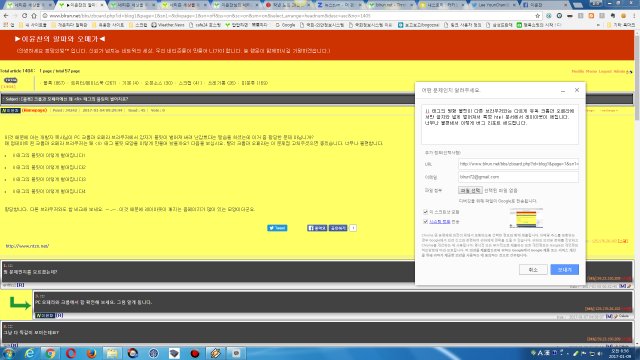Image resolution: width=640 pixels, height=360 pixels.
Task: Open Firefox from the taskbar
Action: click(91, 353)
